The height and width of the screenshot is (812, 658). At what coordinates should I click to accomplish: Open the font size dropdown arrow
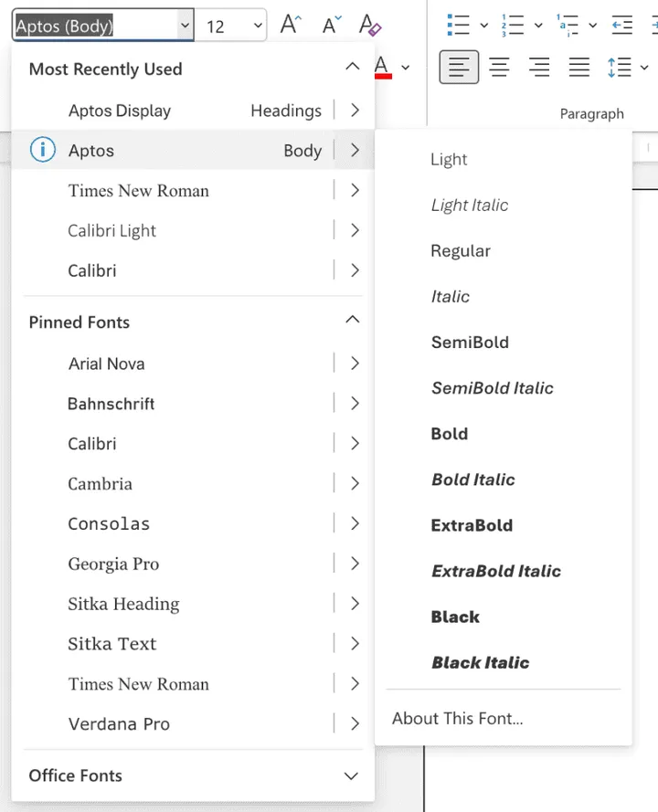[x=257, y=26]
